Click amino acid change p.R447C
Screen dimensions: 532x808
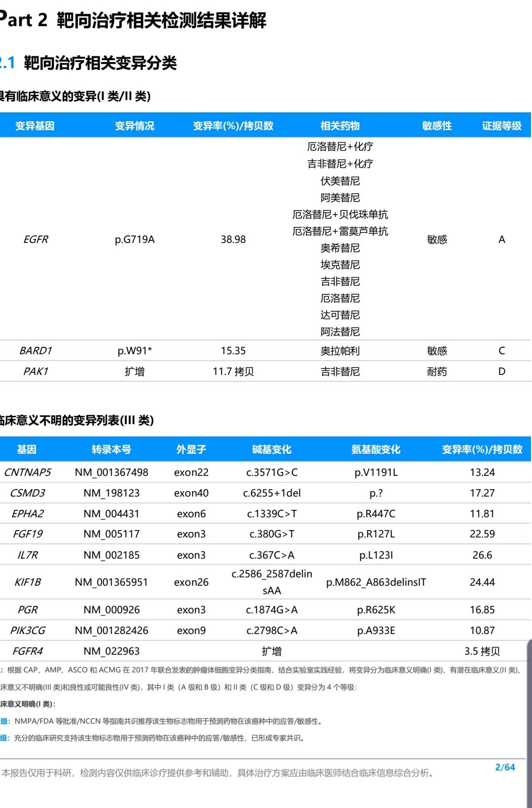coord(376,514)
